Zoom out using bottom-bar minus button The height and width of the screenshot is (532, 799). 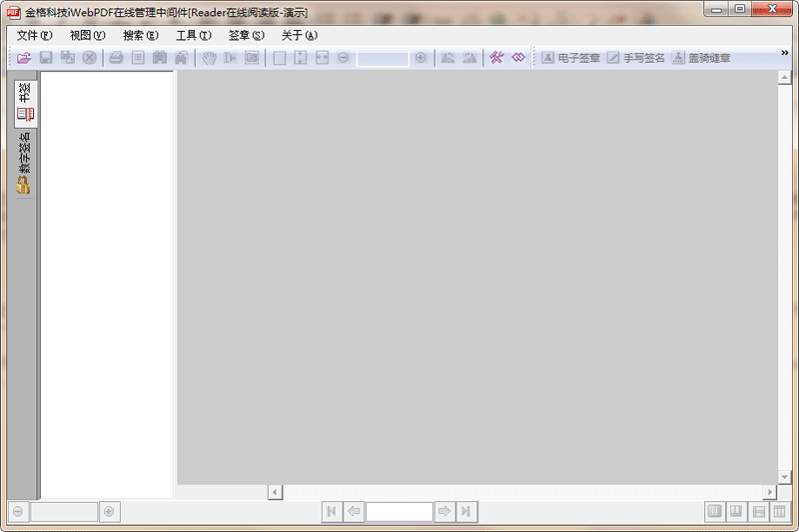[18, 511]
